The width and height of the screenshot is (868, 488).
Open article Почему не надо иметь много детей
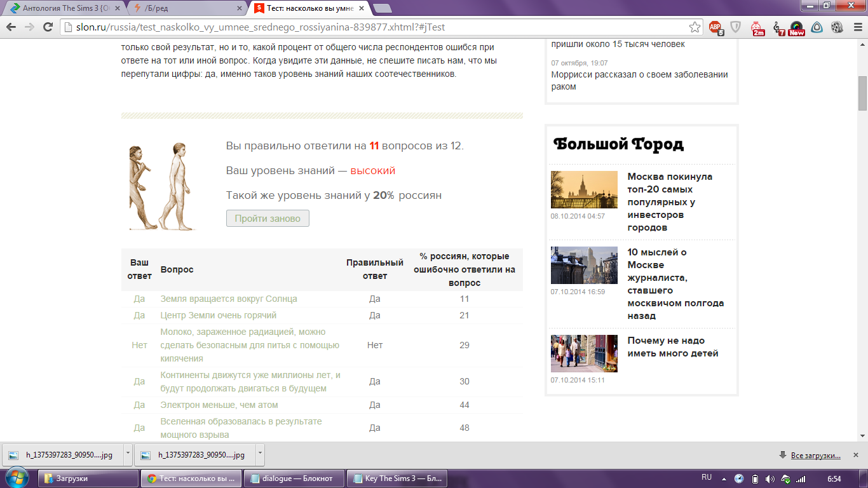(x=673, y=347)
